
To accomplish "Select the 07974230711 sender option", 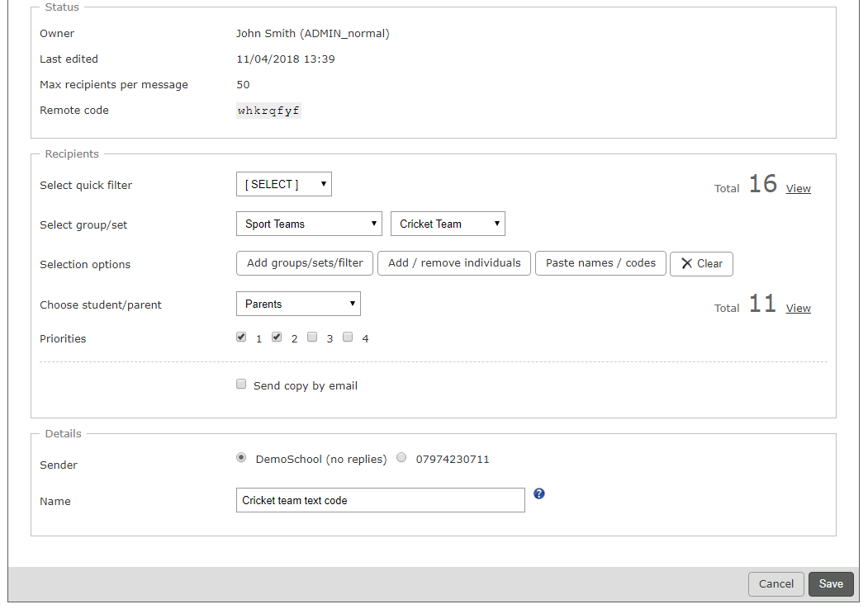I will pyautogui.click(x=401, y=457).
